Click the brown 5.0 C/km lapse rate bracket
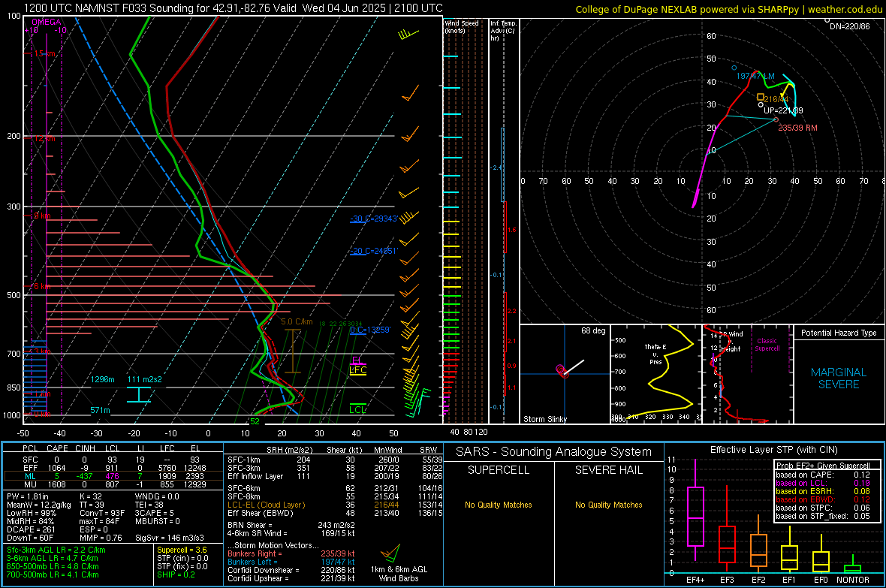The image size is (886, 588). tap(292, 351)
